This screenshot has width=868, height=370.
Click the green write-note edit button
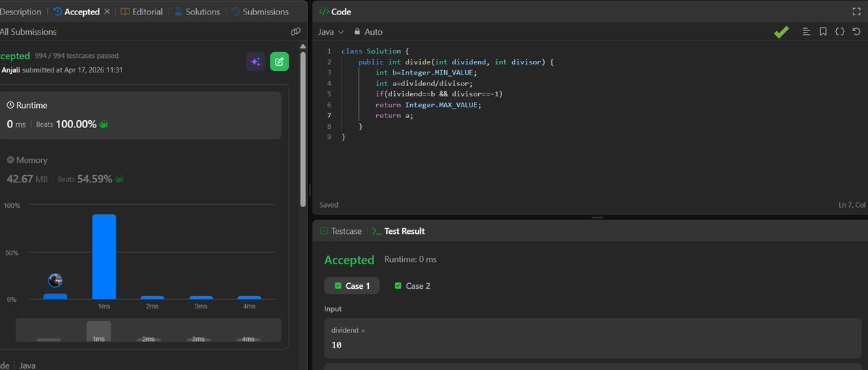click(x=279, y=62)
